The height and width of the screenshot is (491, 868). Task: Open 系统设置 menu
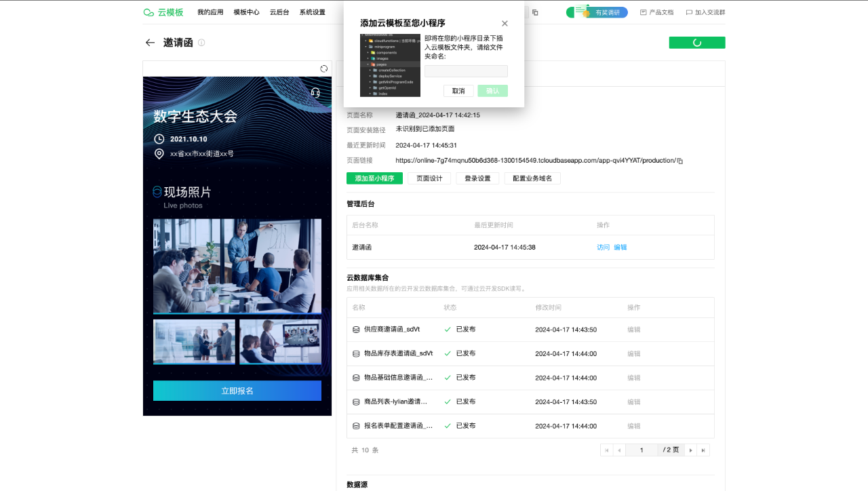click(x=312, y=12)
